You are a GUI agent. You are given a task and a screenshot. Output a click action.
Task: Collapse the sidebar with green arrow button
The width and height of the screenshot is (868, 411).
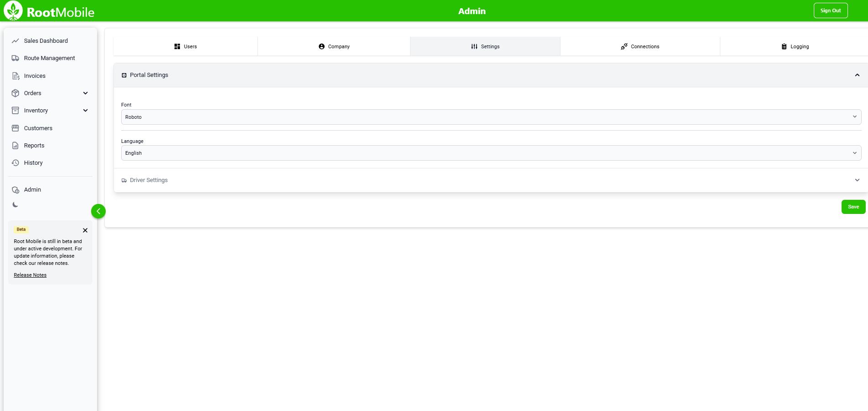tap(98, 211)
